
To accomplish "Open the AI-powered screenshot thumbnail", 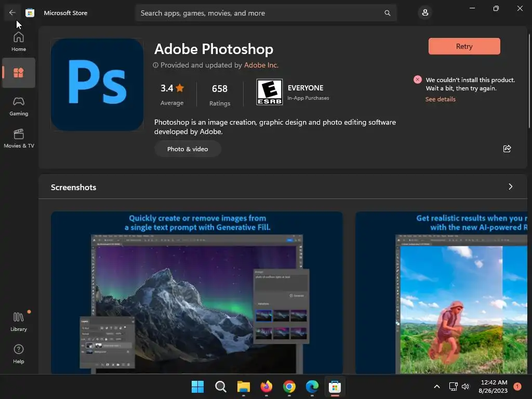I will point(441,292).
